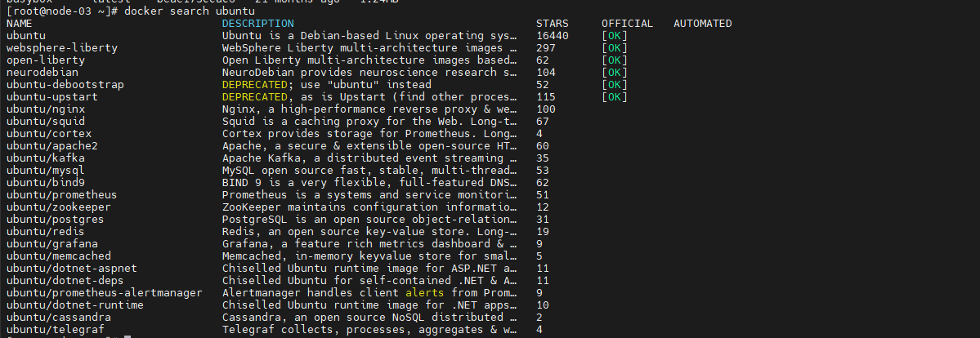
Task: Click the 'NeuroDebian provides neuroscience research' description
Action: [x=369, y=73]
